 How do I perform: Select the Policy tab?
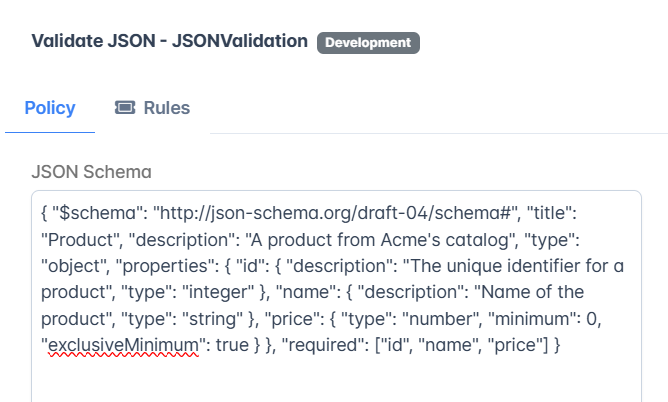pos(50,108)
